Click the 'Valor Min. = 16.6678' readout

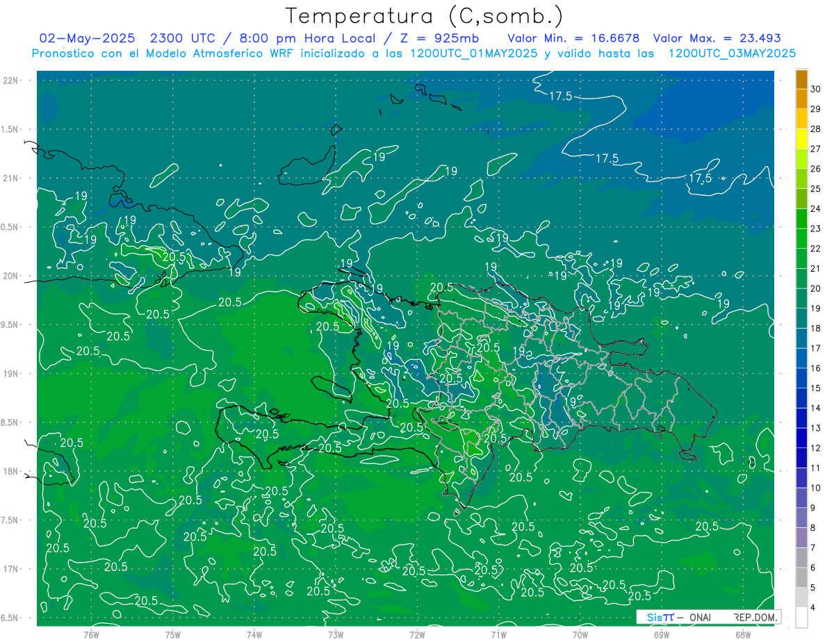coord(574,38)
